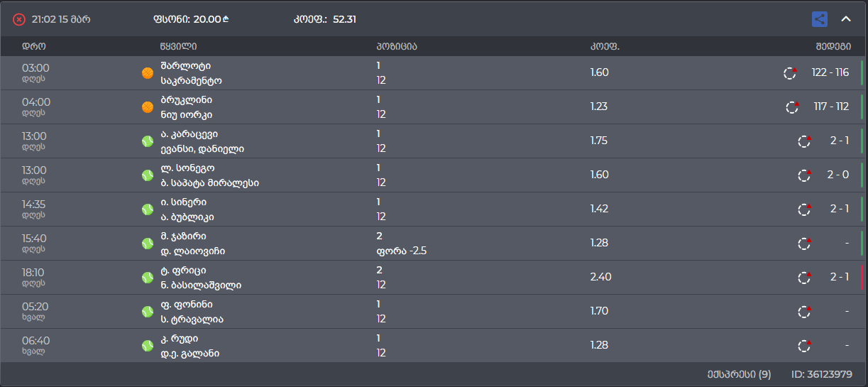Open live tracker icon for 122 - 116 score

(790, 72)
